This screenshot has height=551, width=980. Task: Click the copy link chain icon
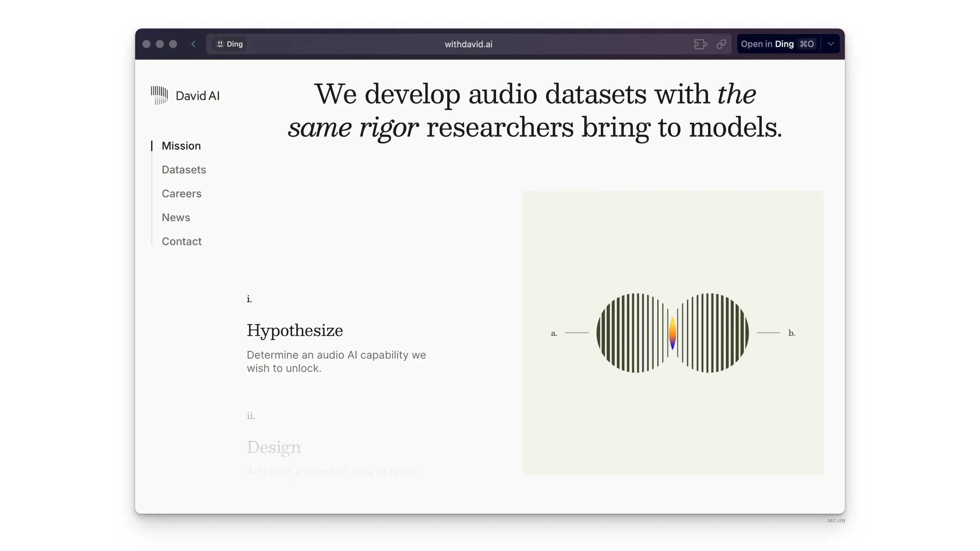pos(721,44)
